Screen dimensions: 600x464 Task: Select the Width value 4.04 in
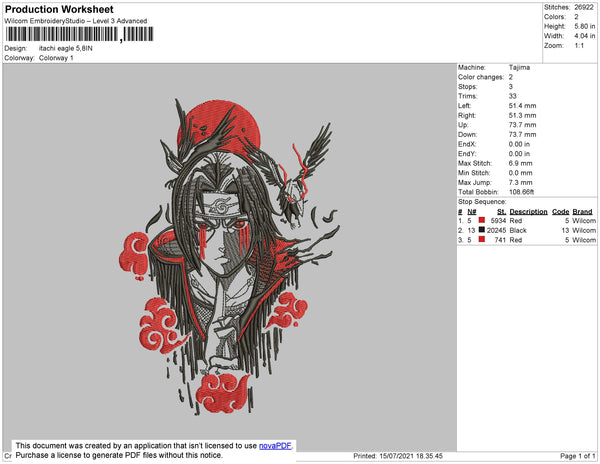click(584, 36)
